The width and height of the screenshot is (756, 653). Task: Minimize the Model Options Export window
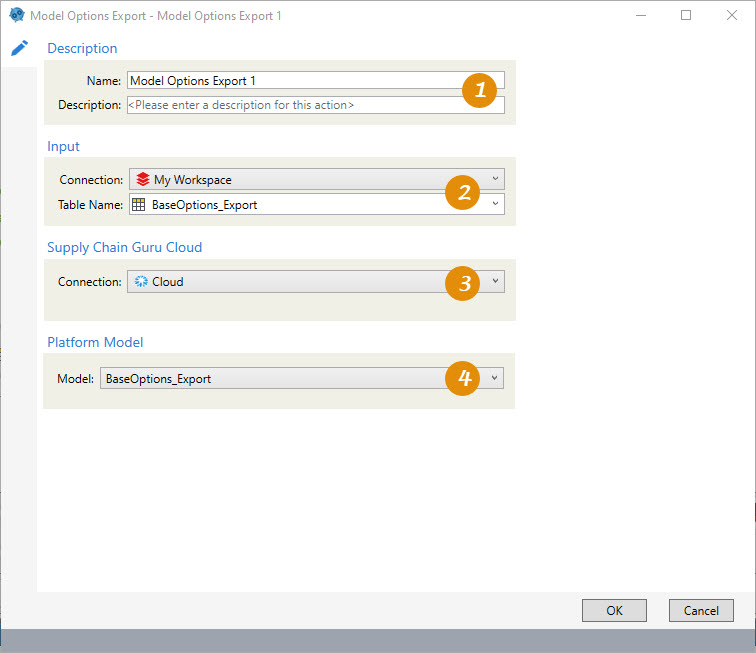click(x=641, y=15)
